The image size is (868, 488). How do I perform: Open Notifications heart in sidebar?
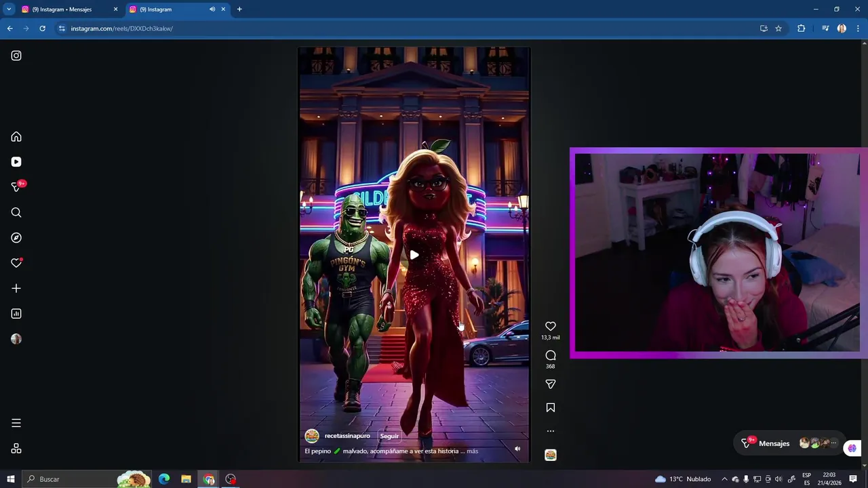16,263
